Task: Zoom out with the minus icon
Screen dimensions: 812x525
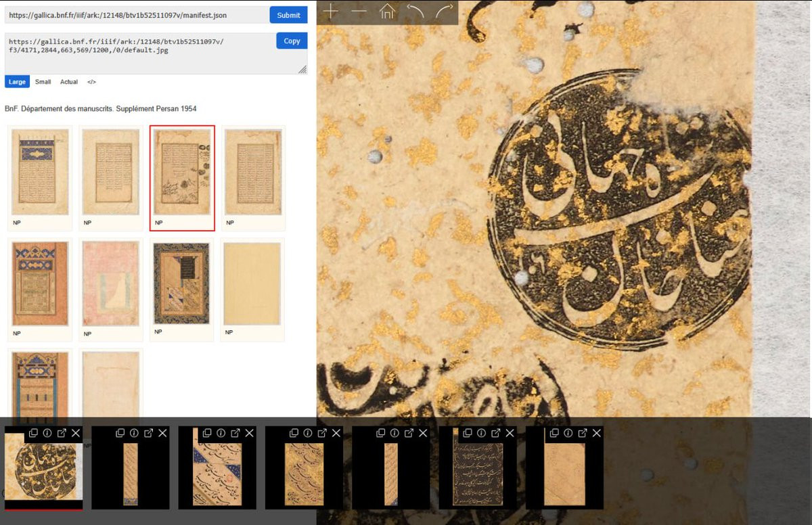Action: (359, 12)
